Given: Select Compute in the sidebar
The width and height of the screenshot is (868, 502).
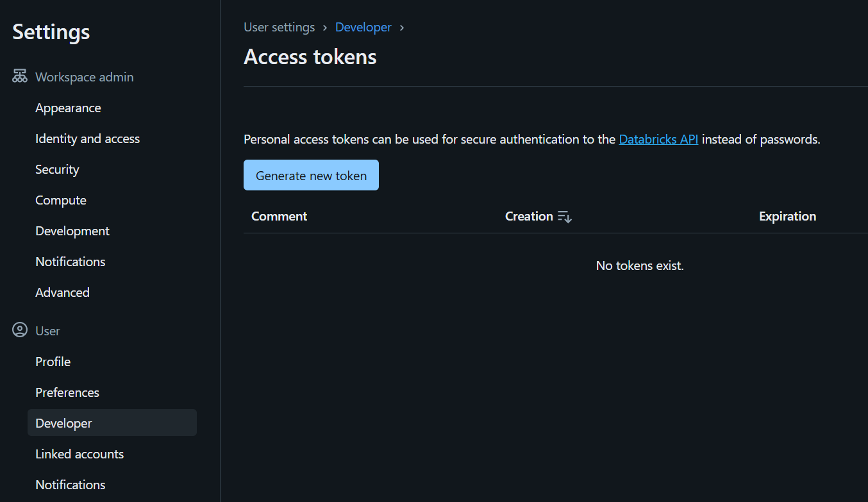Looking at the screenshot, I should [x=61, y=200].
